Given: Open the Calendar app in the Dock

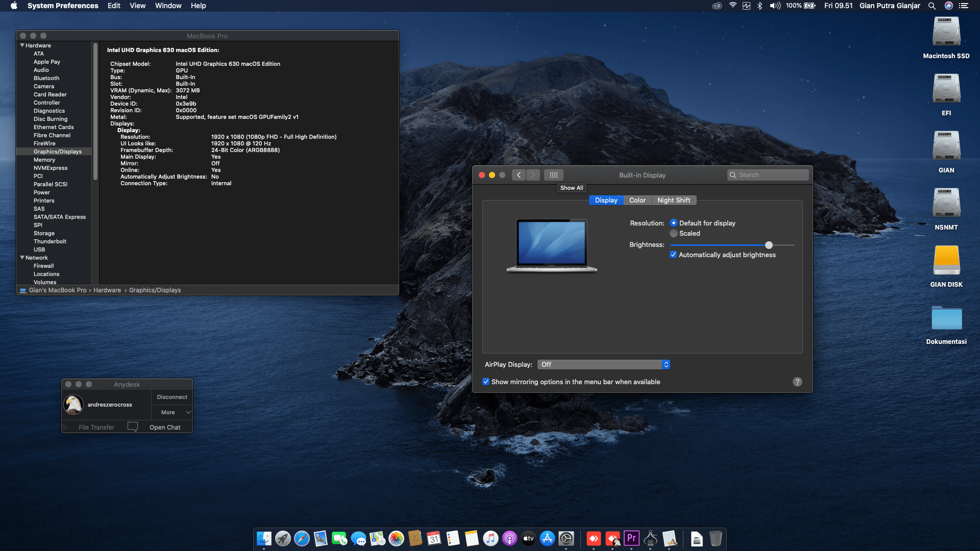Looking at the screenshot, I should 434,539.
